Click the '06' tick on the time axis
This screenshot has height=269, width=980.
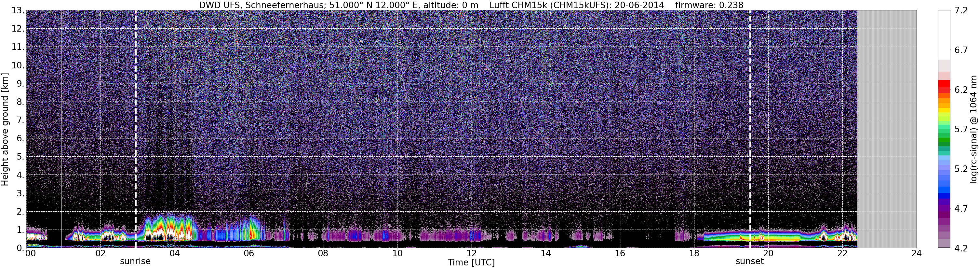click(x=248, y=254)
